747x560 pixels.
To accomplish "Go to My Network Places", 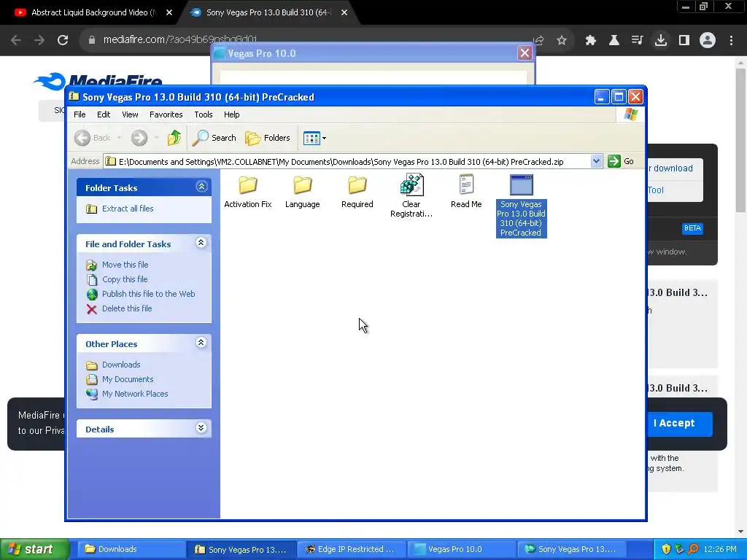I will click(127, 394).
